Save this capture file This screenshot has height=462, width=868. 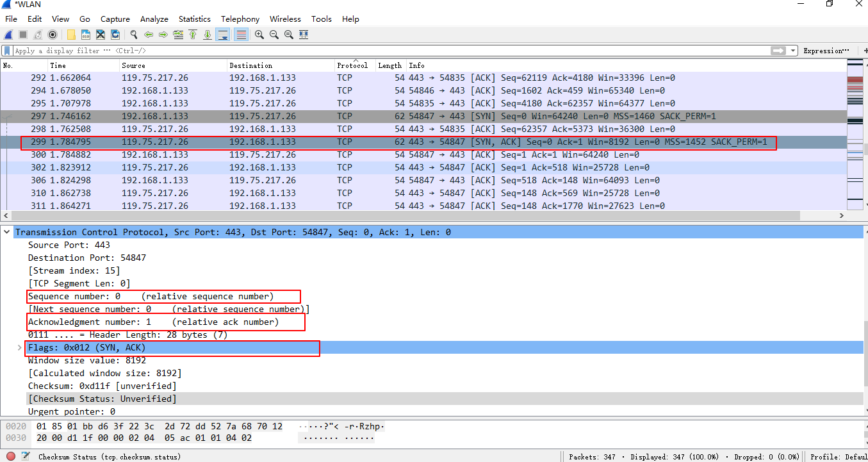click(86, 35)
